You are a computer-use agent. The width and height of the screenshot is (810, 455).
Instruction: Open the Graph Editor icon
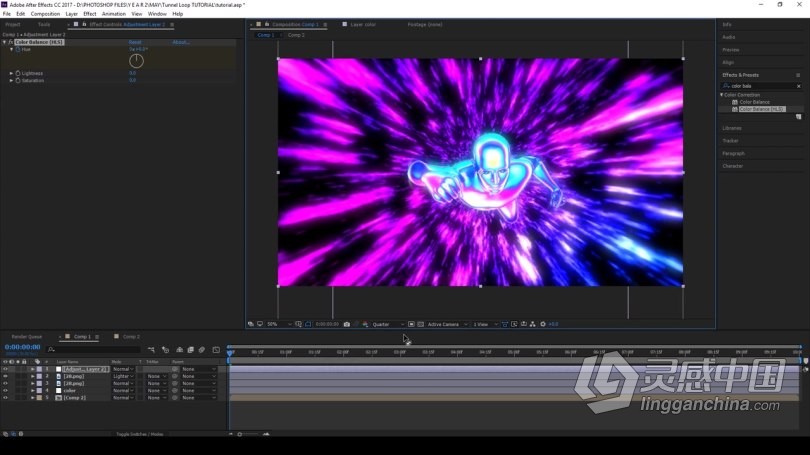[x=216, y=350]
